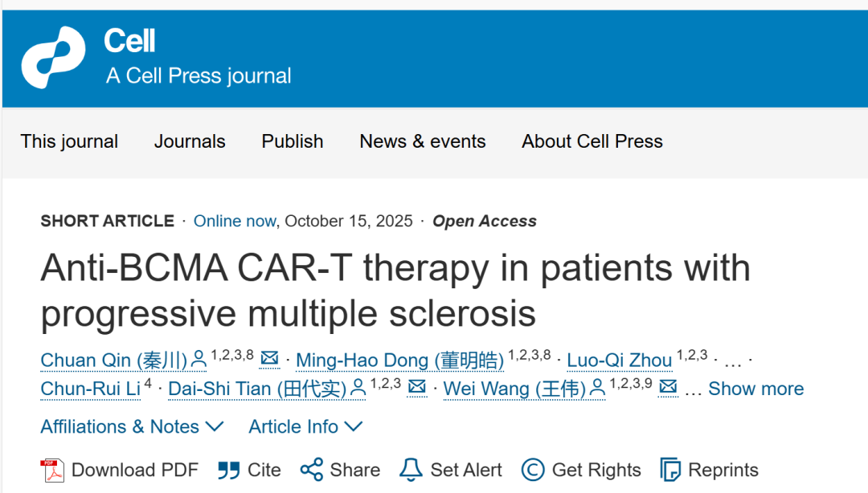Click the Online now link
This screenshot has width=868, height=493.
235,221
